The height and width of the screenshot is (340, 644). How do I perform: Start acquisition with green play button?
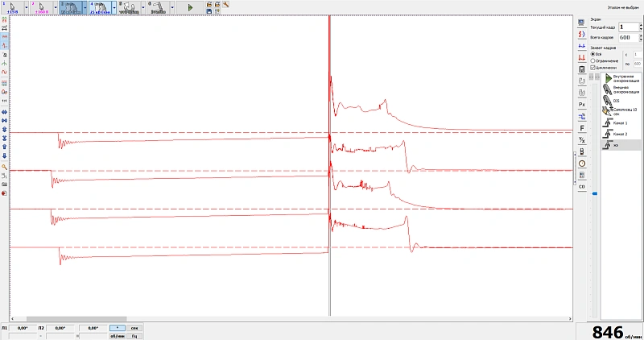[x=190, y=7]
